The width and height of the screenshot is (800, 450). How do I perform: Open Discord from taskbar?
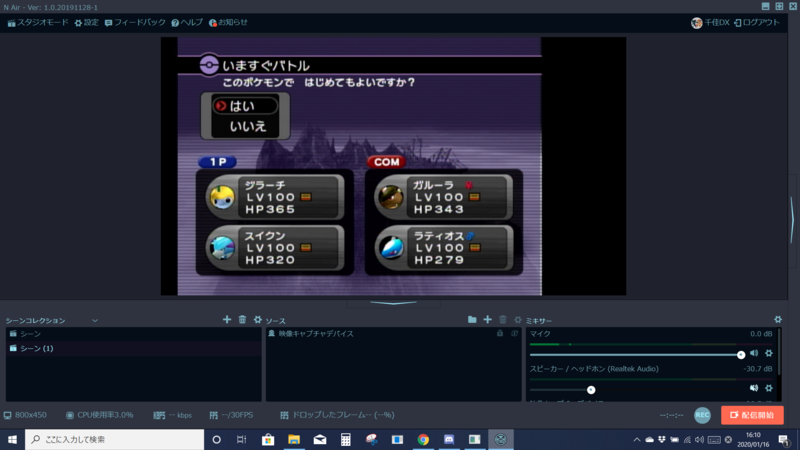tap(449, 439)
